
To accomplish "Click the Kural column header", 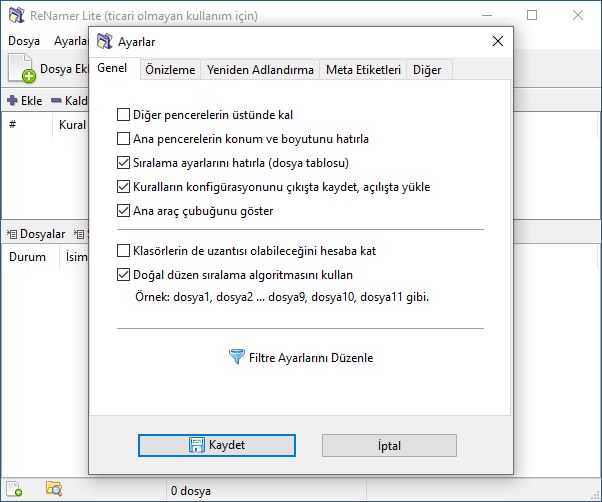I will pyautogui.click(x=72, y=125).
